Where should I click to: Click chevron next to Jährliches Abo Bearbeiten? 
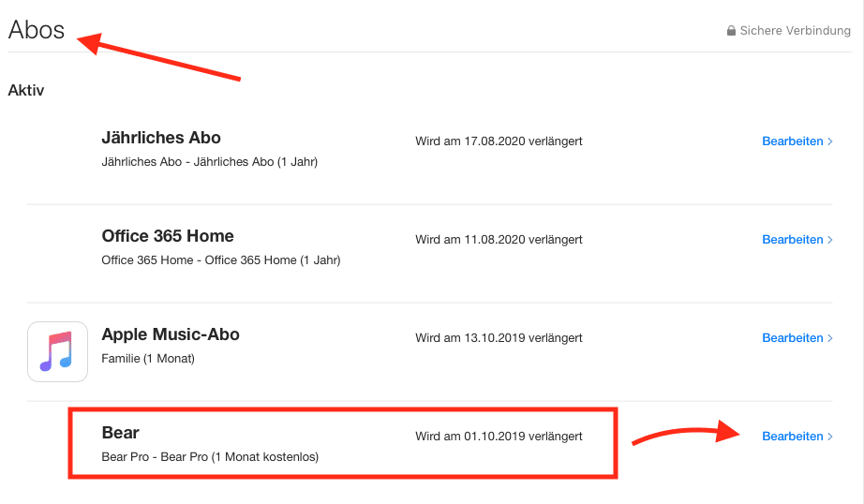pyautogui.click(x=830, y=141)
